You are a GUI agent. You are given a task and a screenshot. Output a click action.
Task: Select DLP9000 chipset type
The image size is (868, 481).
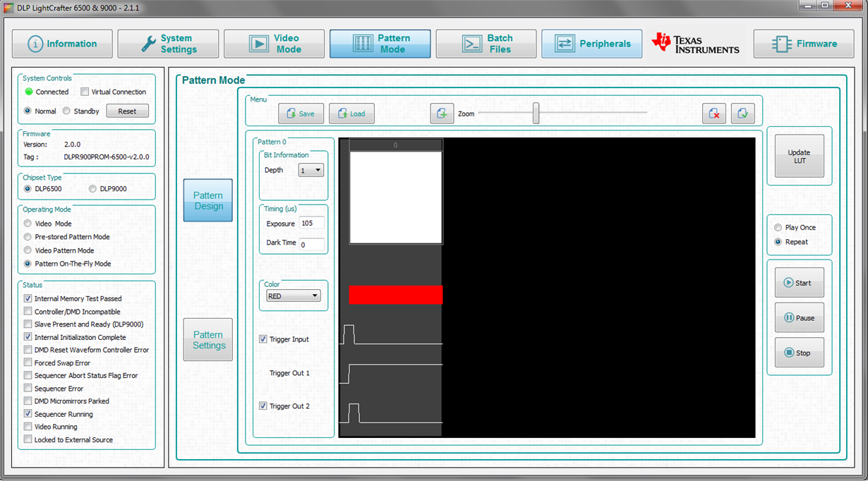(92, 188)
